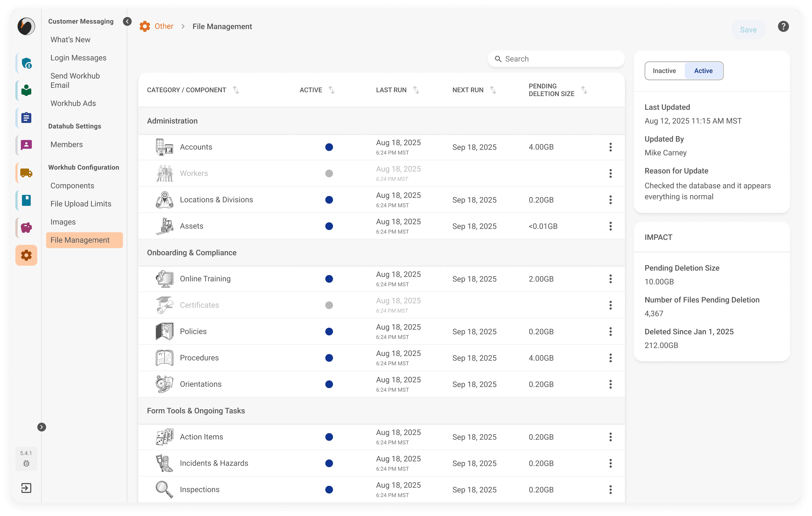The image size is (812, 516).
Task: Toggle the active dot for Online Training
Action: pyautogui.click(x=329, y=279)
